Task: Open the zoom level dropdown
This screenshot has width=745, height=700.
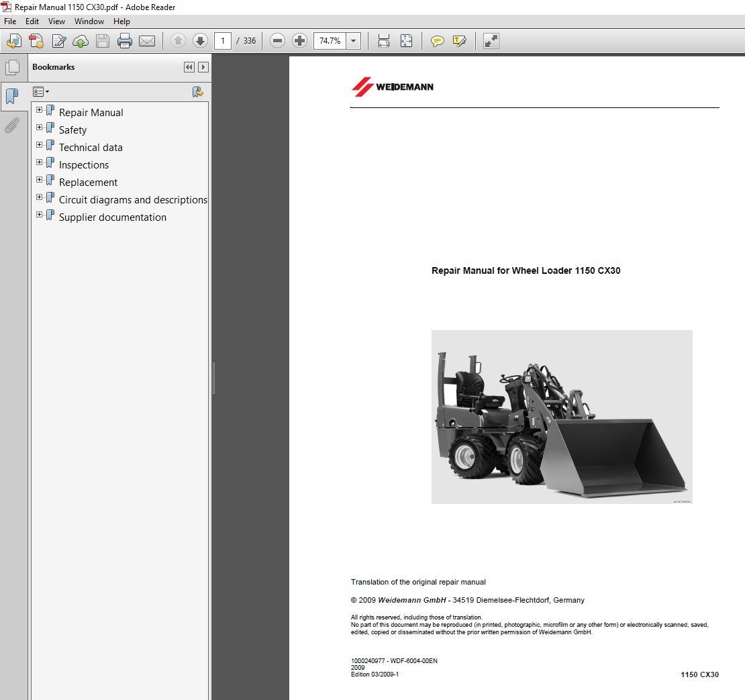Action: click(x=354, y=42)
